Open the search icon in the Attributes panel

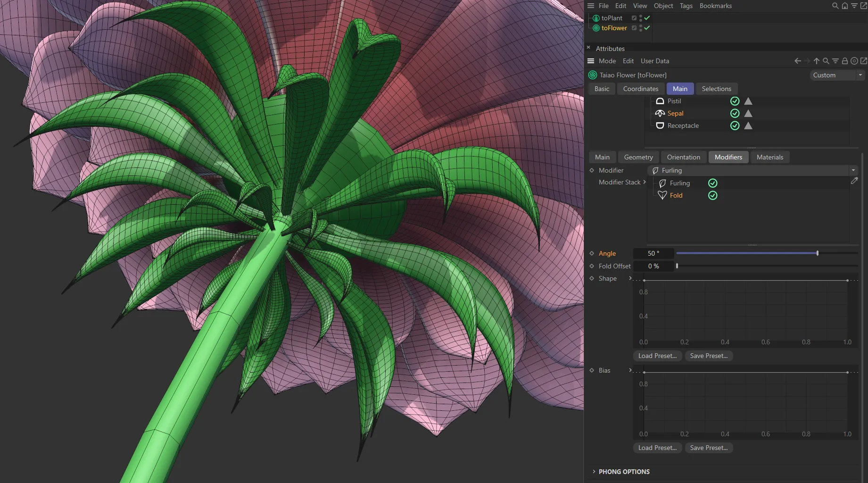[826, 61]
